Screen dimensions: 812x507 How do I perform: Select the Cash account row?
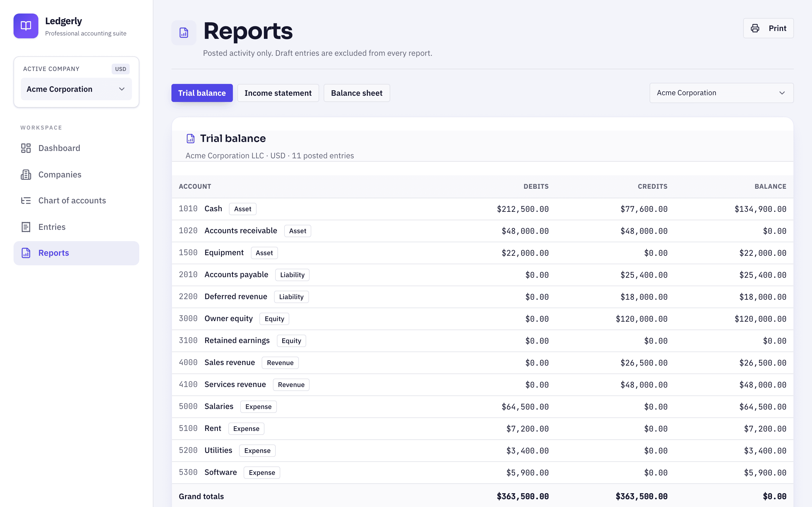(482, 209)
